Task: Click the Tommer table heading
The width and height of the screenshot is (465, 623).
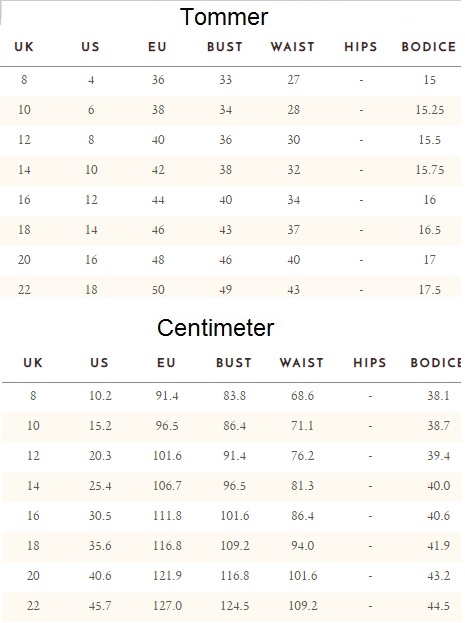Action: [x=224, y=17]
